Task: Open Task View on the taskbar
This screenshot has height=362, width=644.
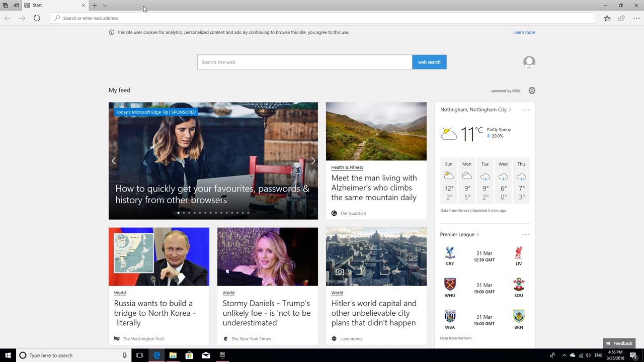Action: (139, 355)
